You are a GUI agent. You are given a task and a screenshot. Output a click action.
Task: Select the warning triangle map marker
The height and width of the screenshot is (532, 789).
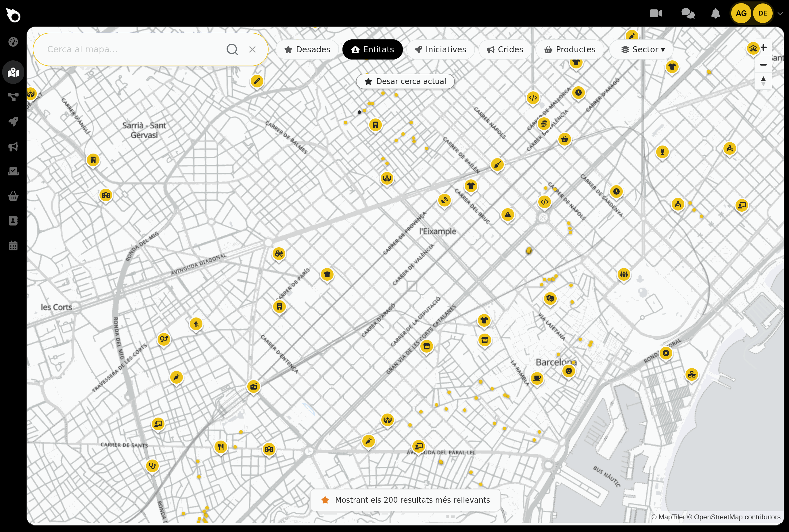coord(508,215)
